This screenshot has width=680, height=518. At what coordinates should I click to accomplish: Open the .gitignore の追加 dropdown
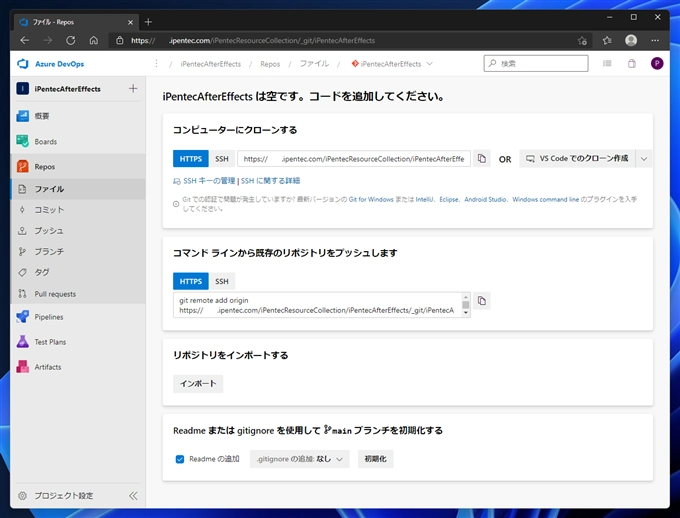coord(300,459)
